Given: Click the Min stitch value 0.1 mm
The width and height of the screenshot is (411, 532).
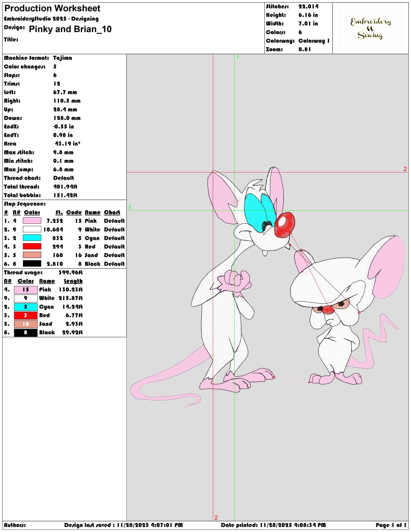Looking at the screenshot, I should click(x=63, y=161).
